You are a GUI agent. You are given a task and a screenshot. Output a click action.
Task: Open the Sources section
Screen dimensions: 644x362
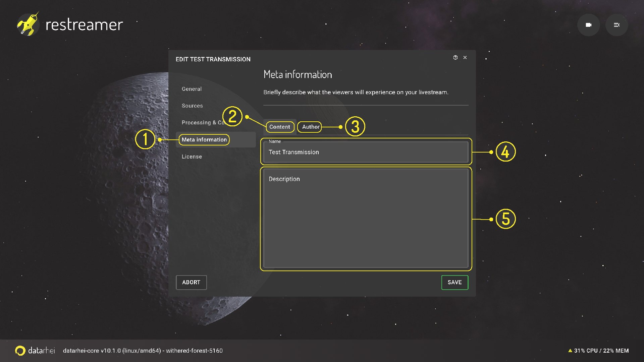pyautogui.click(x=192, y=106)
